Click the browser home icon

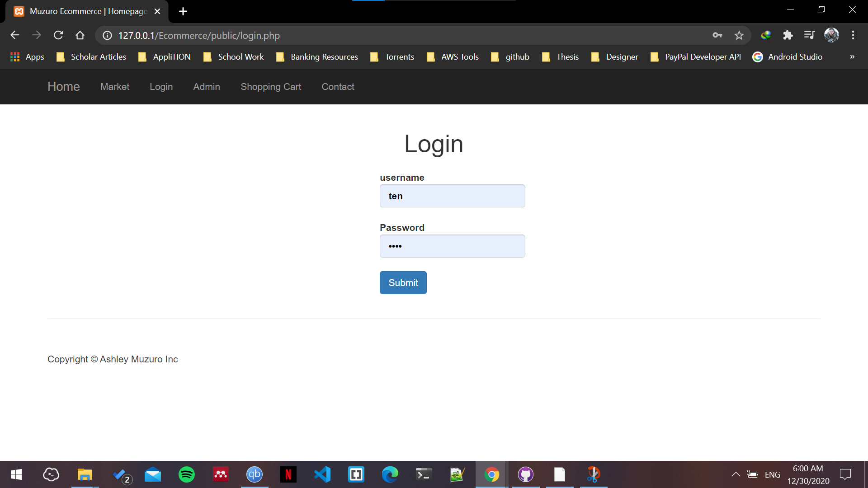pos(80,35)
